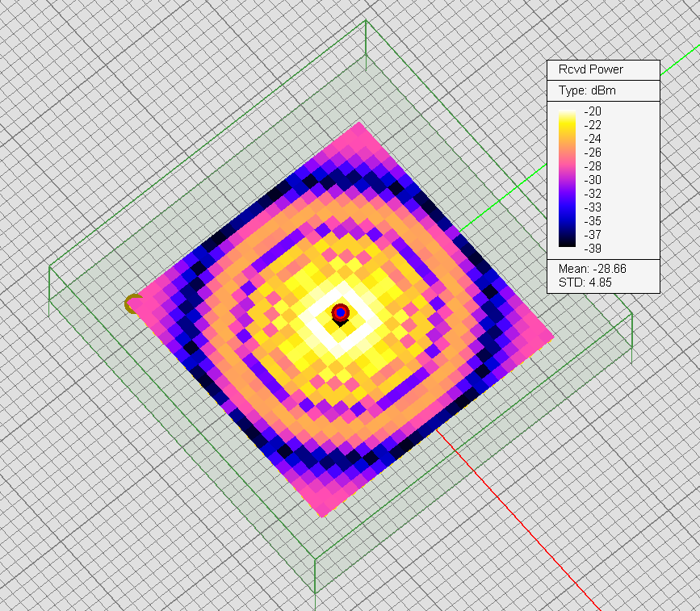Viewport: 700px width, 611px height.
Task: Click the Rcvd Power legend title
Action: (x=590, y=69)
